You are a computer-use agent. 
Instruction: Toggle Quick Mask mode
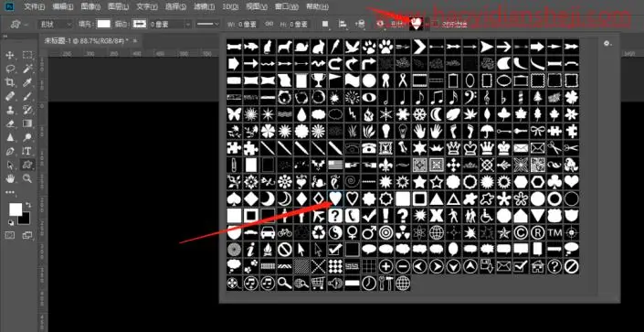click(10, 235)
